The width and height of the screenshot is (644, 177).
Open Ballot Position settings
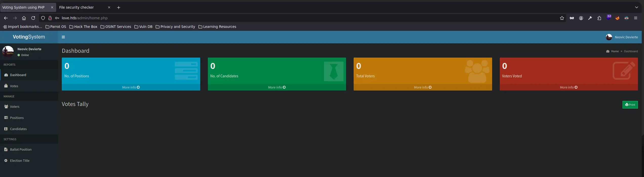(21, 149)
